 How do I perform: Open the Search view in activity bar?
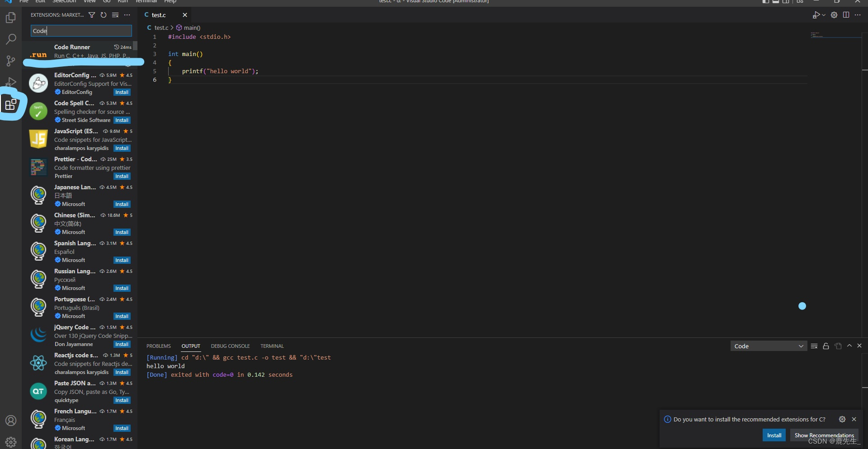pyautogui.click(x=11, y=39)
